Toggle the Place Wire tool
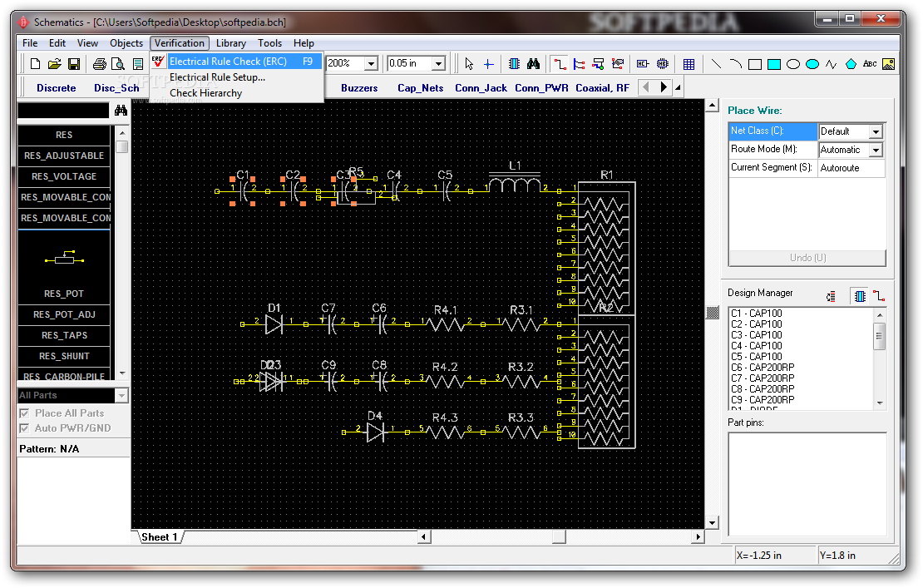The height and width of the screenshot is (588, 923). (x=560, y=63)
